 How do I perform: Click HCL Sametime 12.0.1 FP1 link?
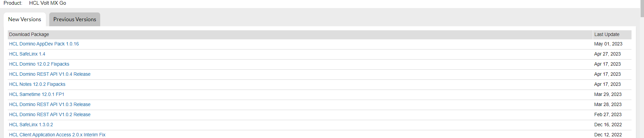coord(36,94)
